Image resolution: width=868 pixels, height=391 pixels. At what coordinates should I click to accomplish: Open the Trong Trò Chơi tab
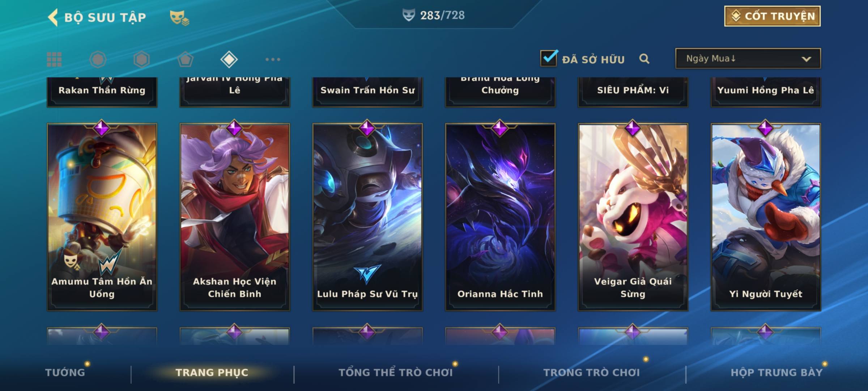[592, 372]
